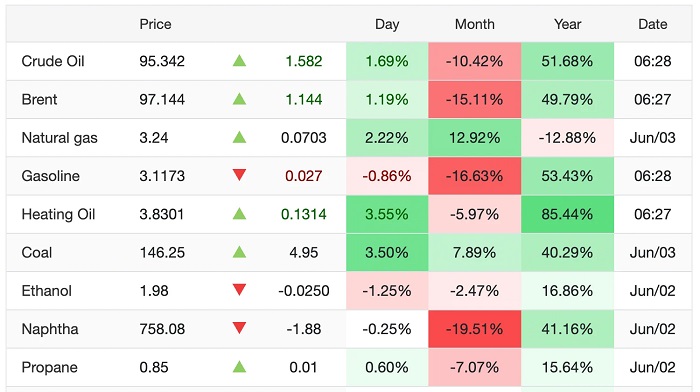Select Naphtha price 758.08

point(162,329)
